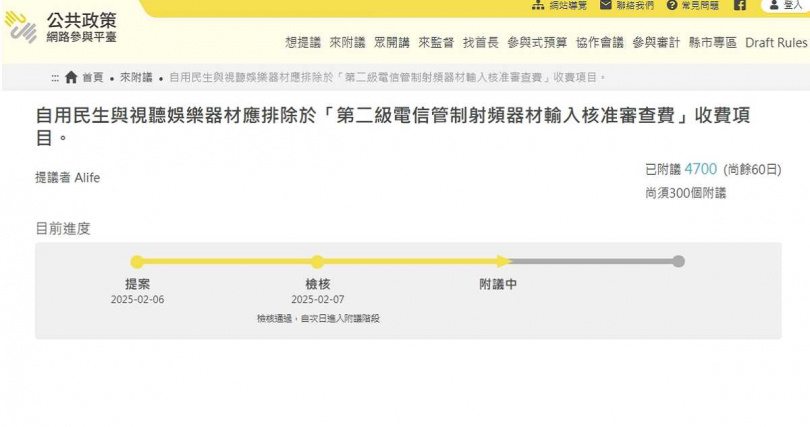Open the 來附議 menu item
This screenshot has width=810, height=427.
(x=347, y=42)
